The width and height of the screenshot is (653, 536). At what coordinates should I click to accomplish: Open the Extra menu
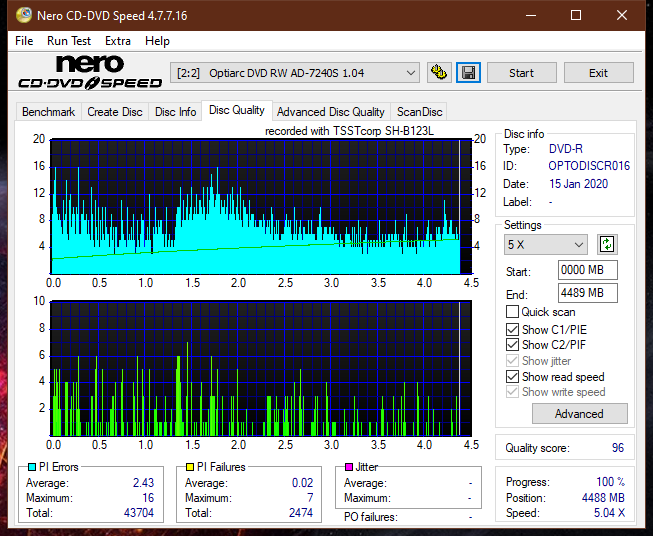click(x=117, y=41)
